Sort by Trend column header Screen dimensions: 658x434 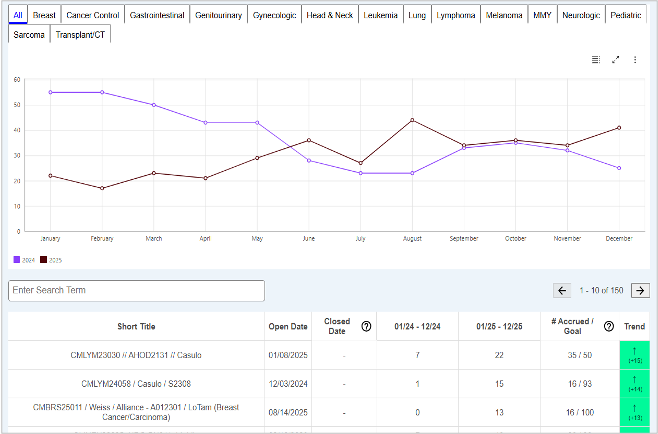tap(634, 326)
